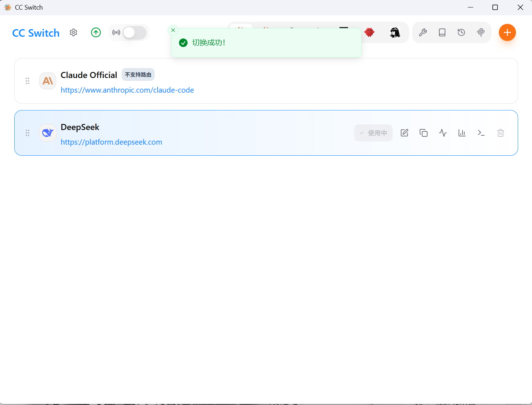
Task: Select the DeepSeek provider name
Action: (80, 127)
